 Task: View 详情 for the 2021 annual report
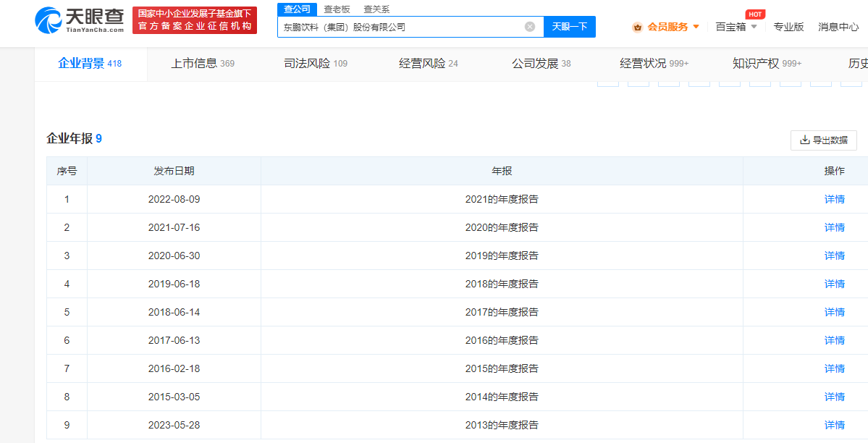tap(834, 199)
